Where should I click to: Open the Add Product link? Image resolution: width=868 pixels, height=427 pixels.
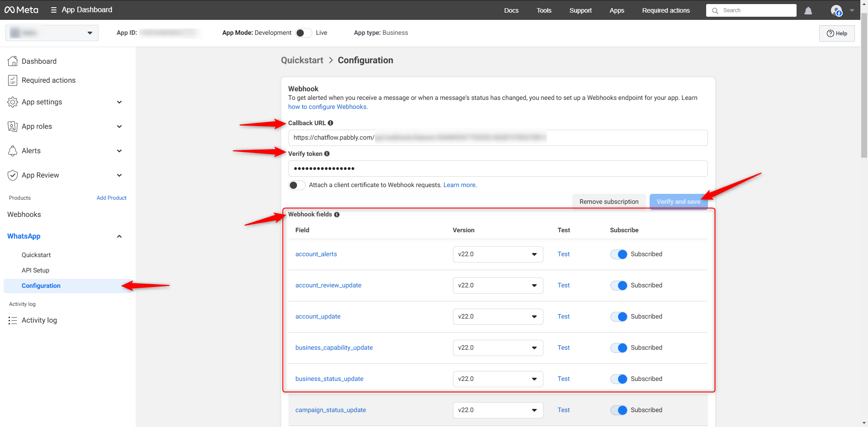point(112,198)
